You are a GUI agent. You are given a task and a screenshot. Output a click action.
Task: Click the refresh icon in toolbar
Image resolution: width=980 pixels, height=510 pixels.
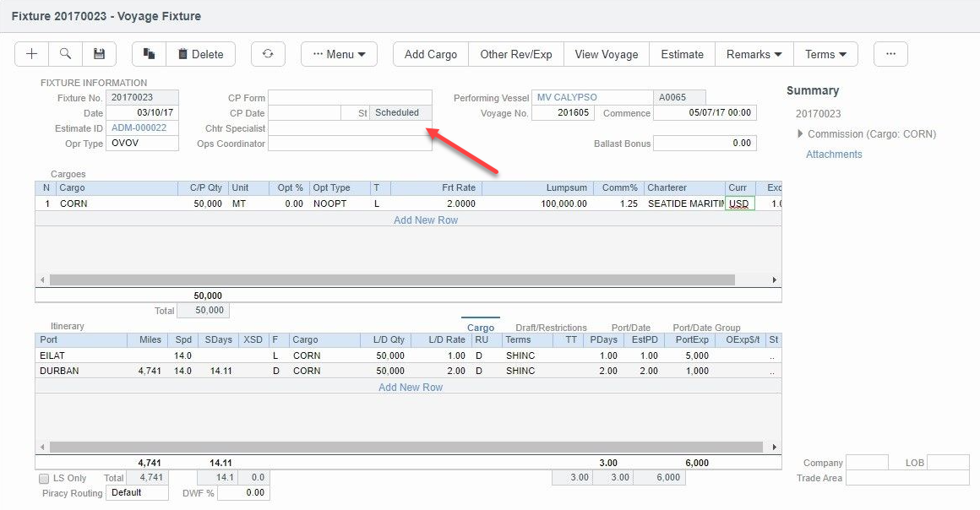[x=268, y=54]
